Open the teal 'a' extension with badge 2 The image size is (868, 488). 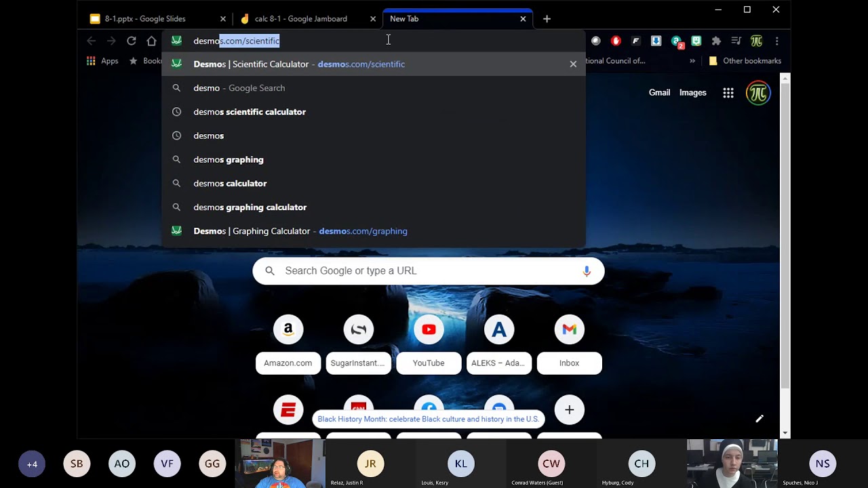tap(677, 41)
